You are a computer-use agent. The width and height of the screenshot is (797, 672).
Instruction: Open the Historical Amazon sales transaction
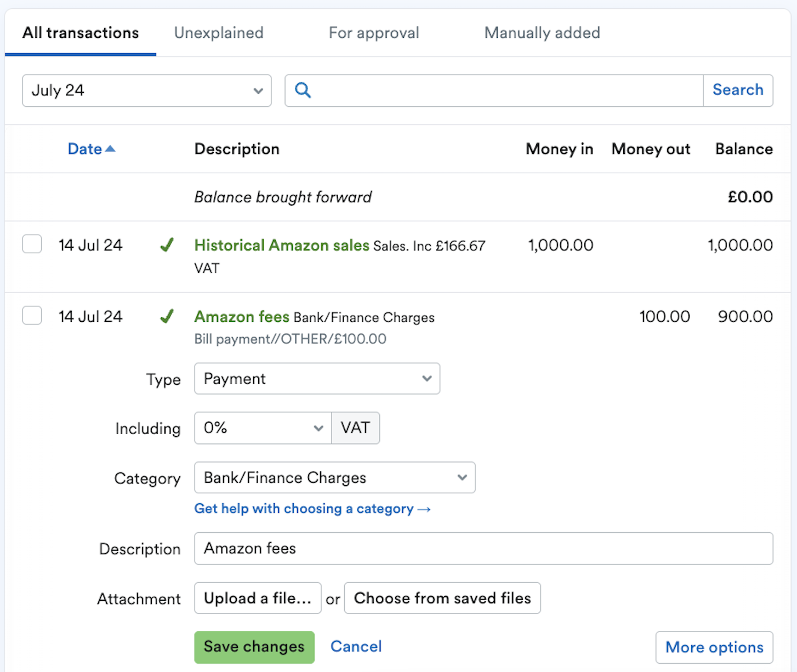click(x=282, y=245)
